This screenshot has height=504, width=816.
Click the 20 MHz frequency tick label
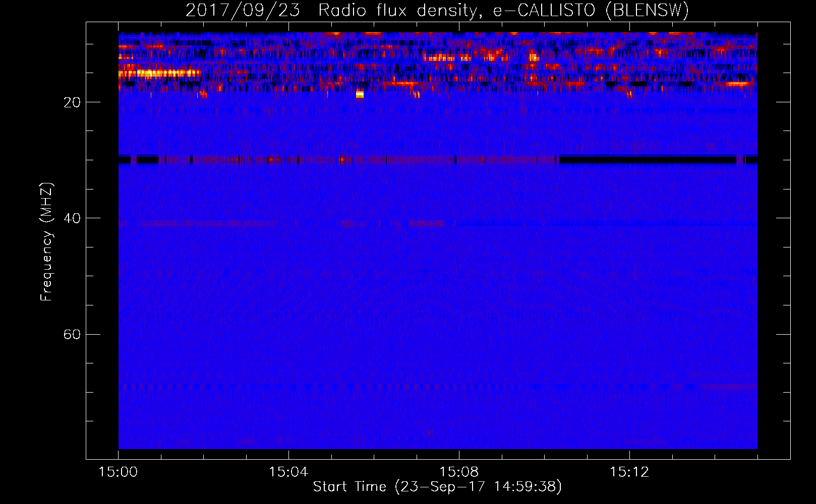(72, 102)
